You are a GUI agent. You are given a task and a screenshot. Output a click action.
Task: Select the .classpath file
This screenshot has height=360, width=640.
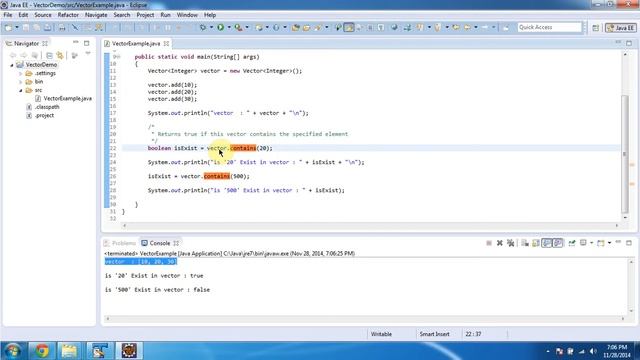[x=47, y=107]
